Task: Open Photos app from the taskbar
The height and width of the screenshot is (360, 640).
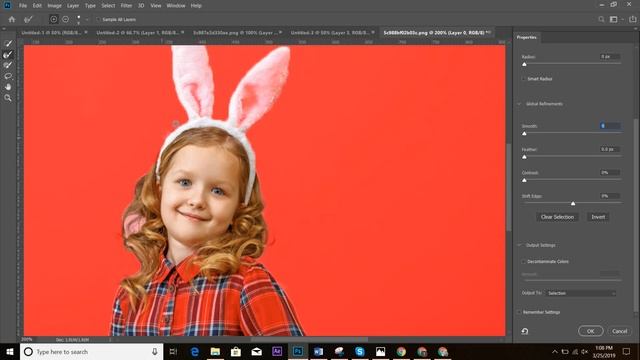Action: point(380,351)
